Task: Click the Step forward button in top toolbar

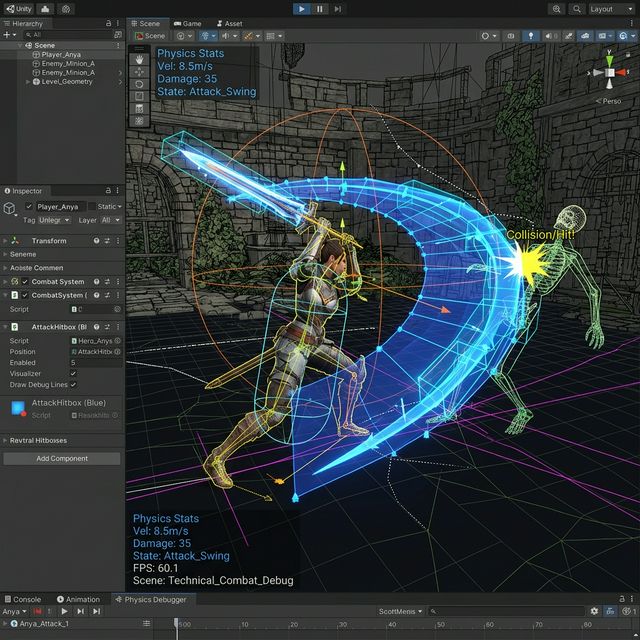Action: [338, 9]
